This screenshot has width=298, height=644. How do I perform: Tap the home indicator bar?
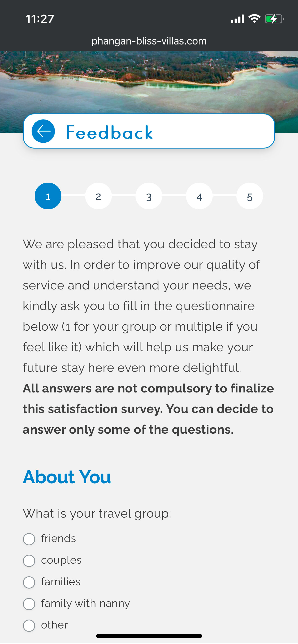coord(149,636)
